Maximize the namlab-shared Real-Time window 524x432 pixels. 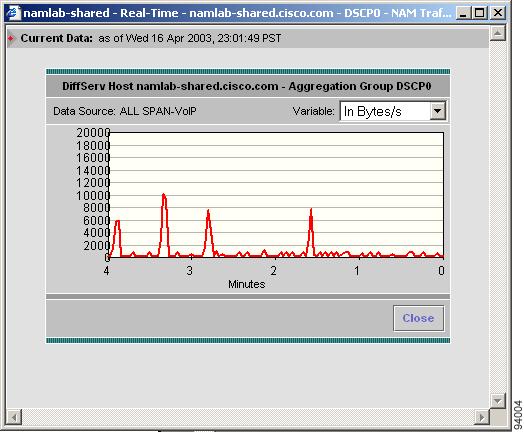(x=480, y=13)
